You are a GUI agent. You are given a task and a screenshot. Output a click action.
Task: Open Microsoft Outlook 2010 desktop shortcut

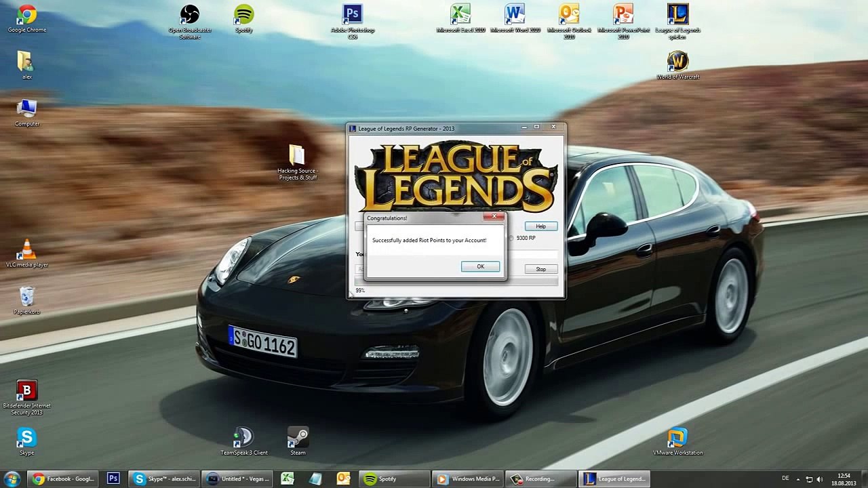pos(569,22)
